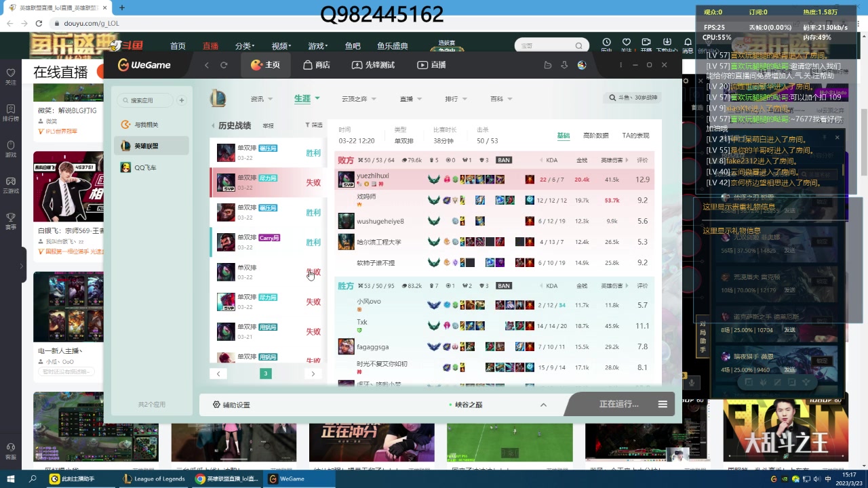868x488 pixels.
Task: Go to next page of match history
Action: tap(313, 373)
